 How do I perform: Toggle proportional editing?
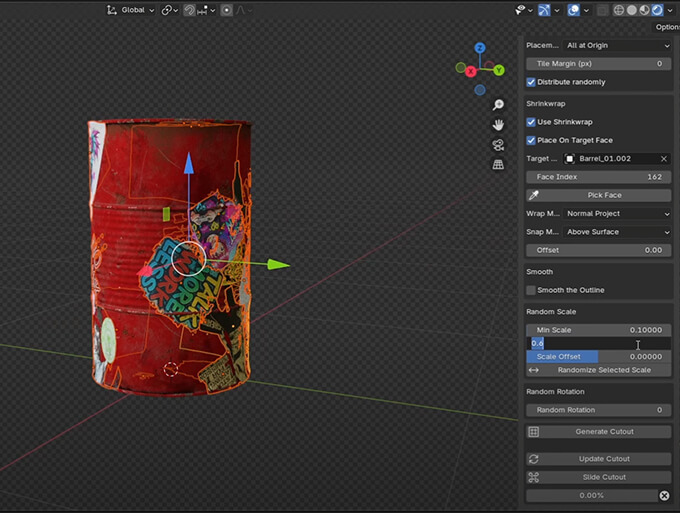tap(226, 10)
